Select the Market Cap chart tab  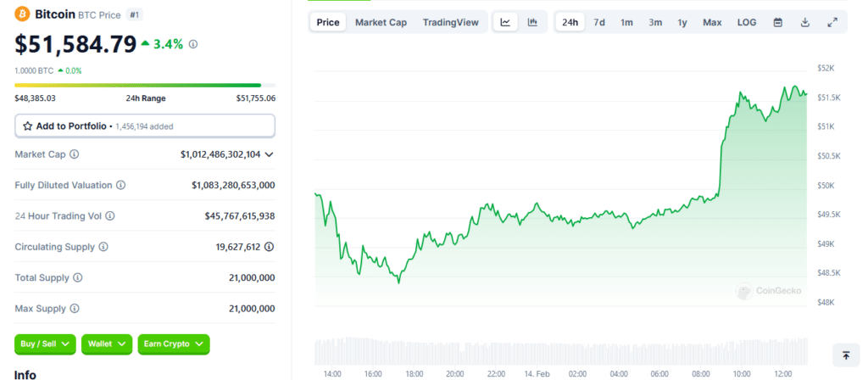381,22
